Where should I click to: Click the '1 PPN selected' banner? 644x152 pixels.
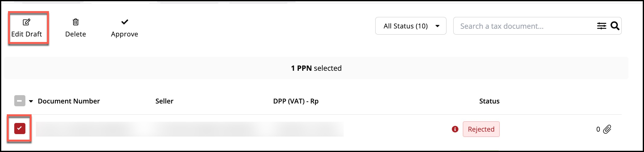(316, 68)
